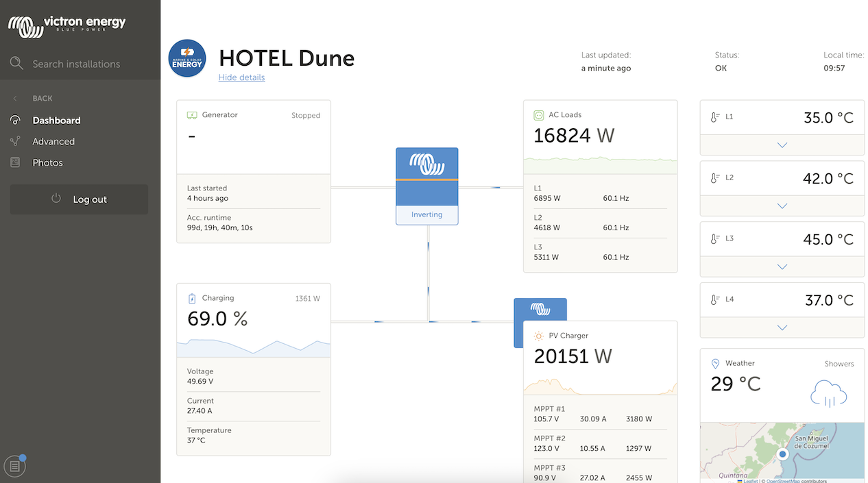Image resolution: width=868 pixels, height=483 pixels.
Task: Open the L4 temperature dropdown arrow
Action: [782, 328]
